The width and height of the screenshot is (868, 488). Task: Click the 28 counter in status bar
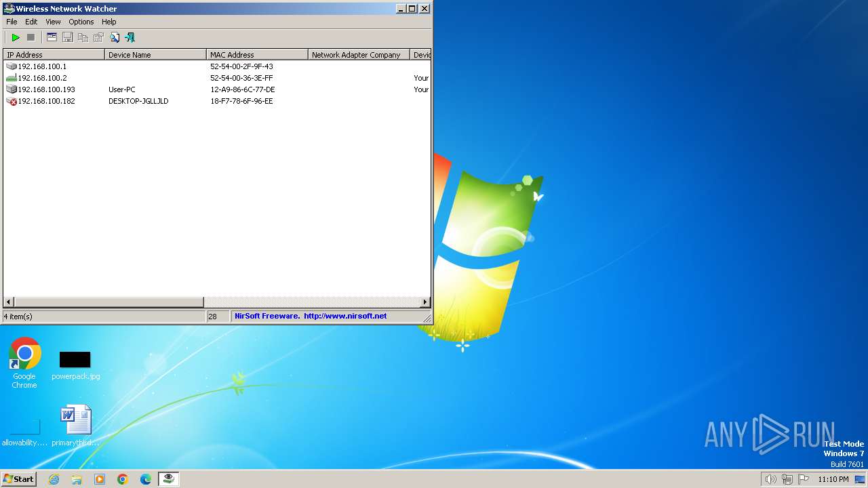213,317
